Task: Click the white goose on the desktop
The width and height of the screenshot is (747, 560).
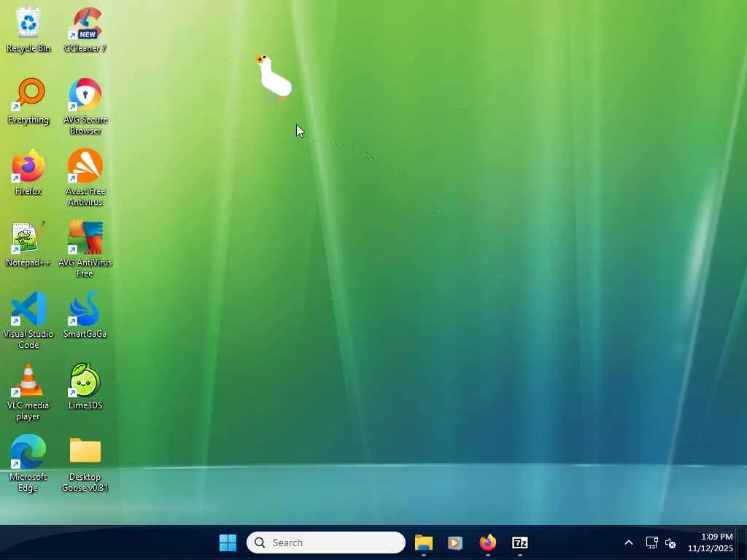Action: click(274, 77)
